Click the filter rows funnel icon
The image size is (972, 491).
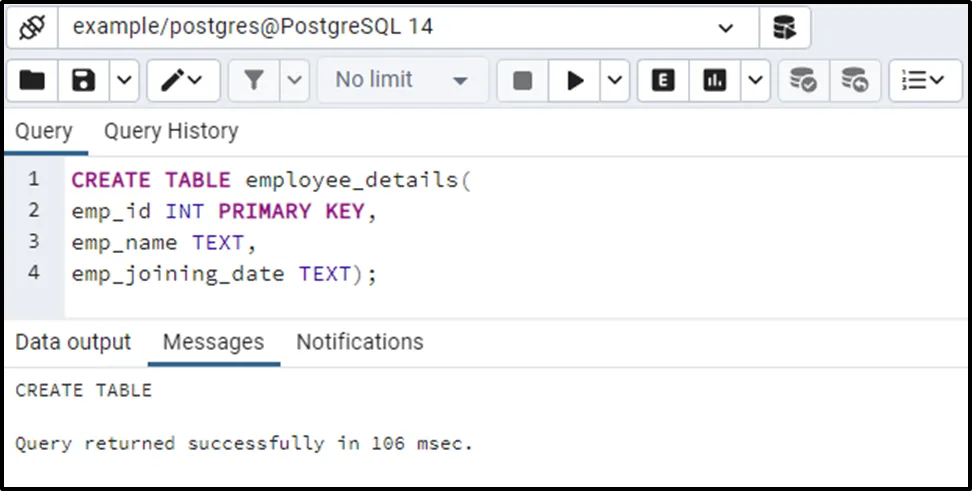coord(254,80)
